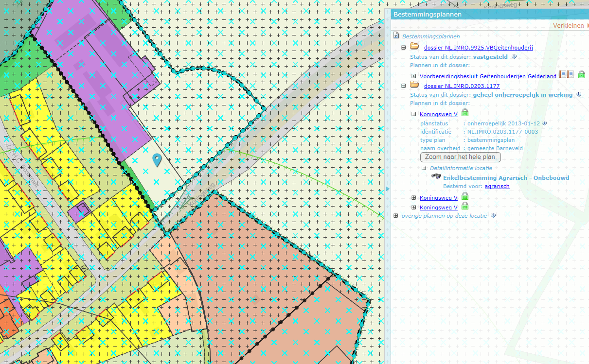Image resolution: width=589 pixels, height=364 pixels.
Task: Click the blue arrow on the panel's left edge
Action: 388,189
